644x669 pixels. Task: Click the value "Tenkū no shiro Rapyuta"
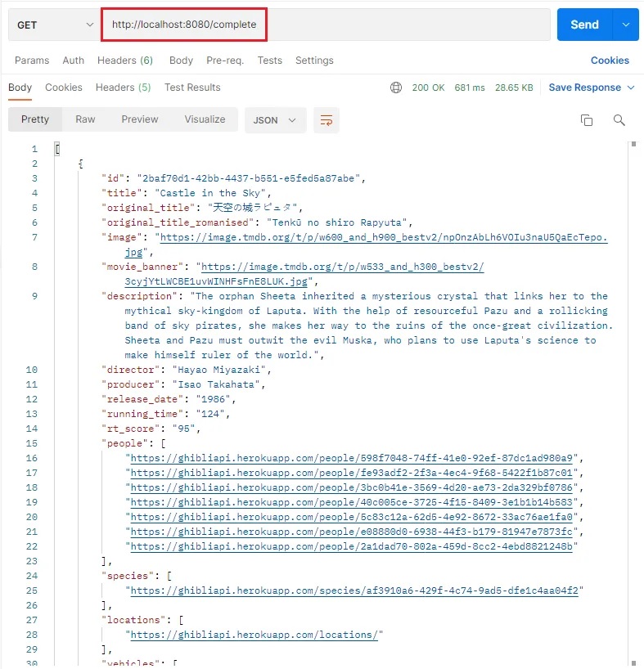[336, 222]
